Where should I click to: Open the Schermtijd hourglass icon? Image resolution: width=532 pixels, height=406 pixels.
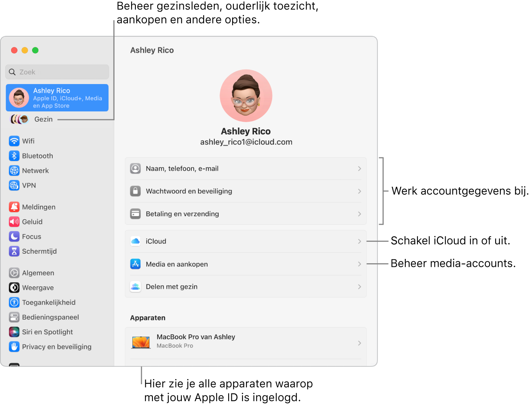point(14,251)
